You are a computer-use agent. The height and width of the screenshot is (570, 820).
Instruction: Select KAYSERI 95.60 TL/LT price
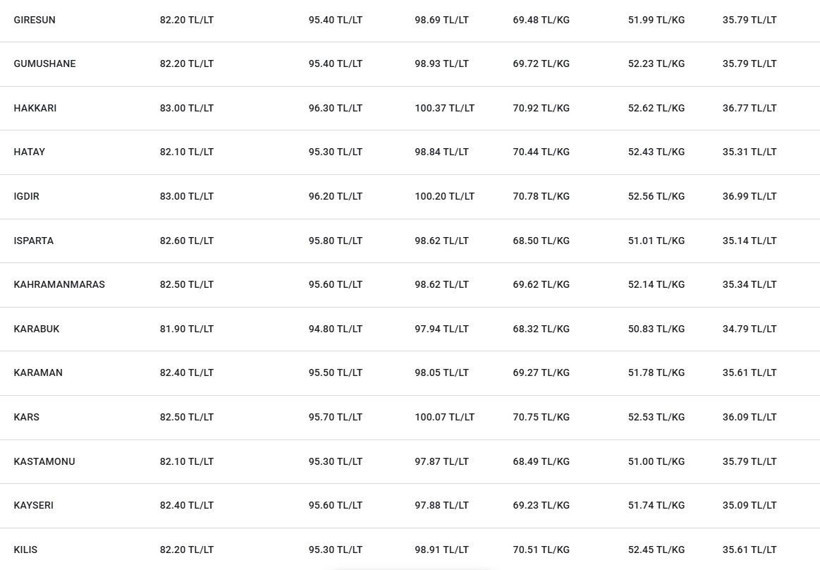335,506
